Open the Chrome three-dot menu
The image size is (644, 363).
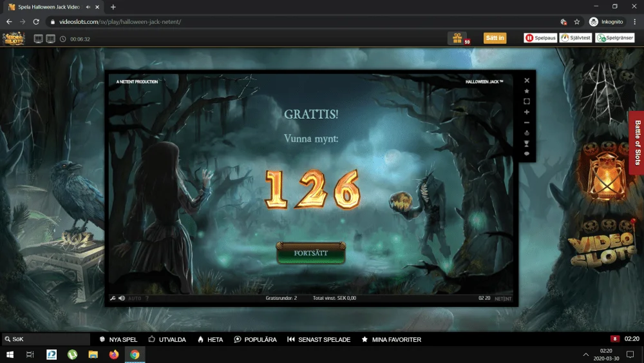[634, 22]
